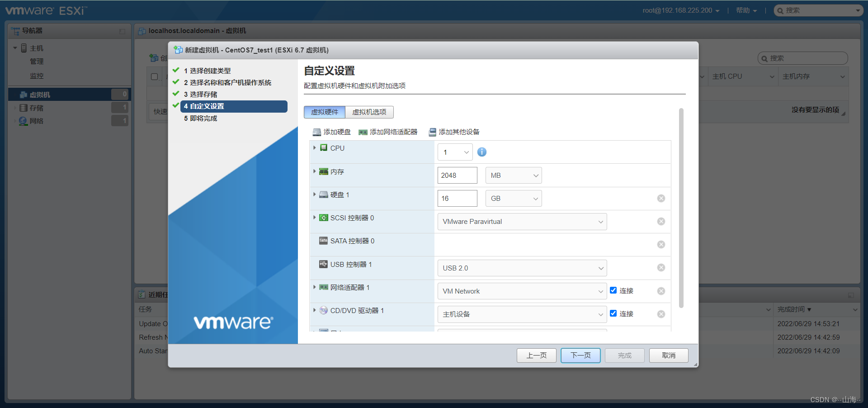Open 监控 under 主机 in navigator

click(37, 76)
